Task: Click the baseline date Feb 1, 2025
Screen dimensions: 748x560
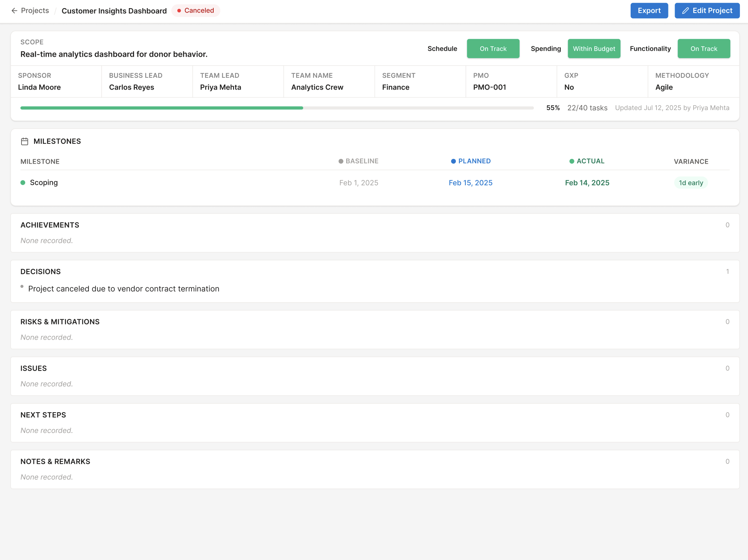Action: click(358, 183)
